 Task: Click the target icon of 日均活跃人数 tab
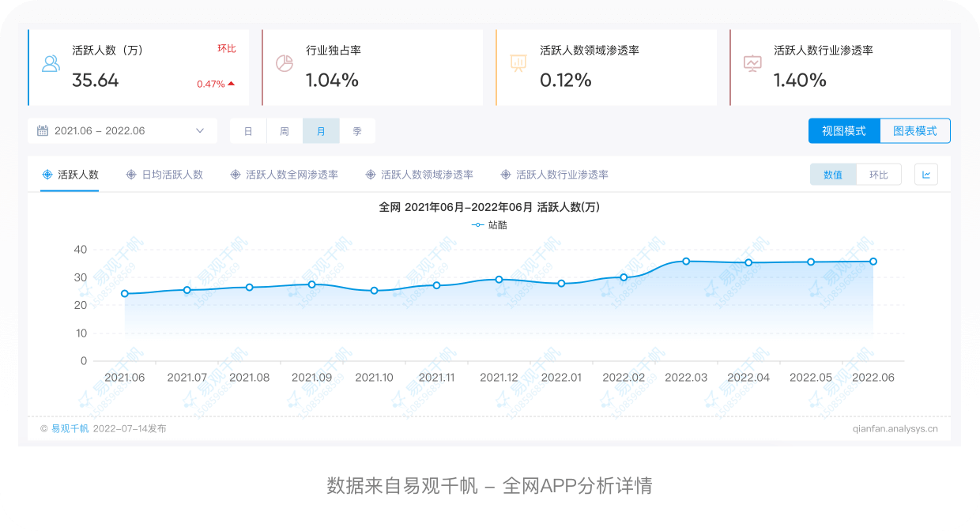point(131,175)
